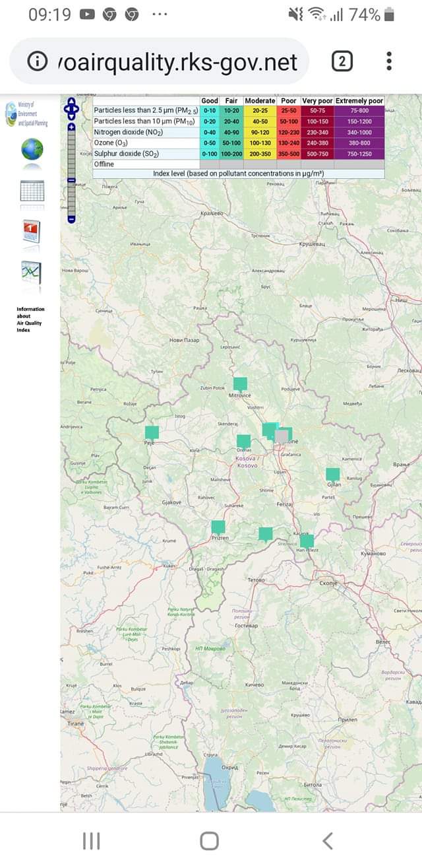Open Information about Air Quality Index

[x=30, y=319]
